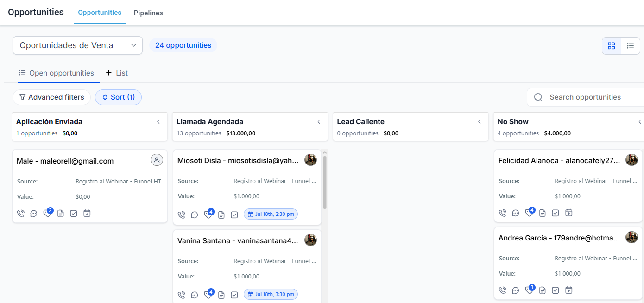644x303 pixels.
Task: Add appointment on Andrea García card
Action: [x=569, y=290]
